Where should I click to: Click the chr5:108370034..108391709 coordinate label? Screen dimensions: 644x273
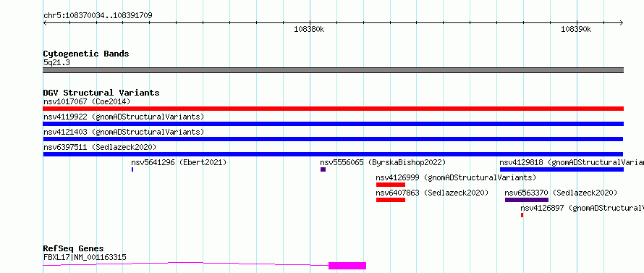(x=98, y=16)
